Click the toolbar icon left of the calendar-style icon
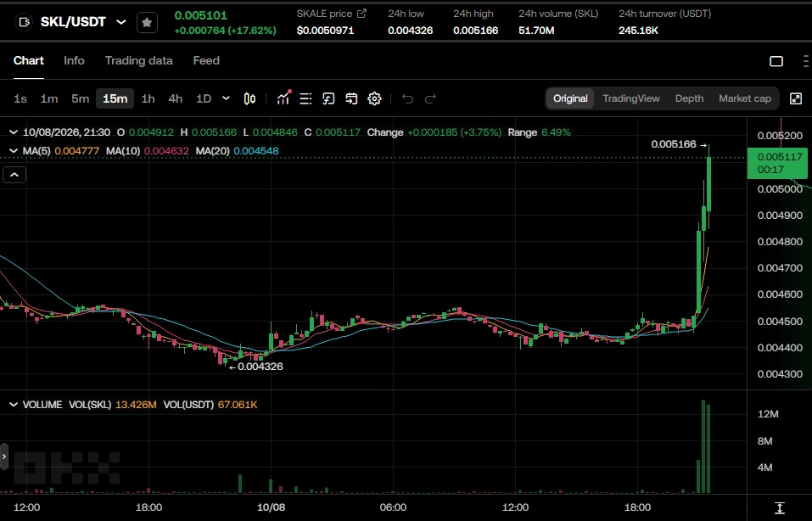Viewport: 812px width, 521px height. click(x=328, y=98)
